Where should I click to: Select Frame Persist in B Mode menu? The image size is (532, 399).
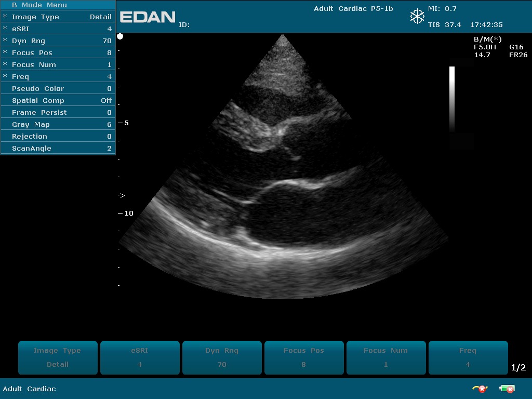pyautogui.click(x=58, y=112)
